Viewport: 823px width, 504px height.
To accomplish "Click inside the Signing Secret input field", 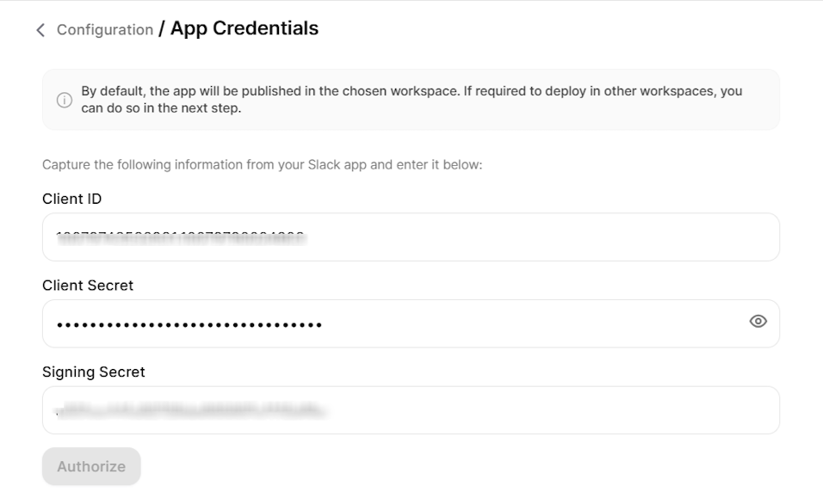I will point(344,409).
